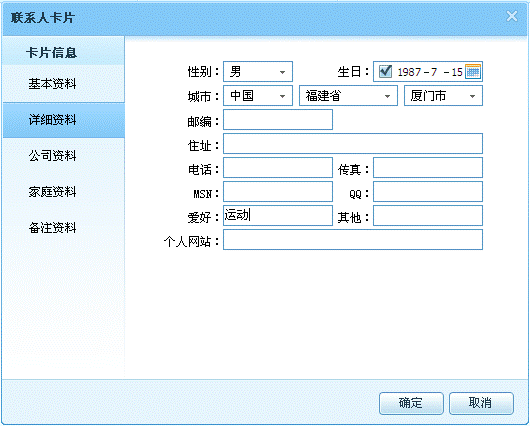Expand the 性别 gender dropdown

(x=258, y=71)
